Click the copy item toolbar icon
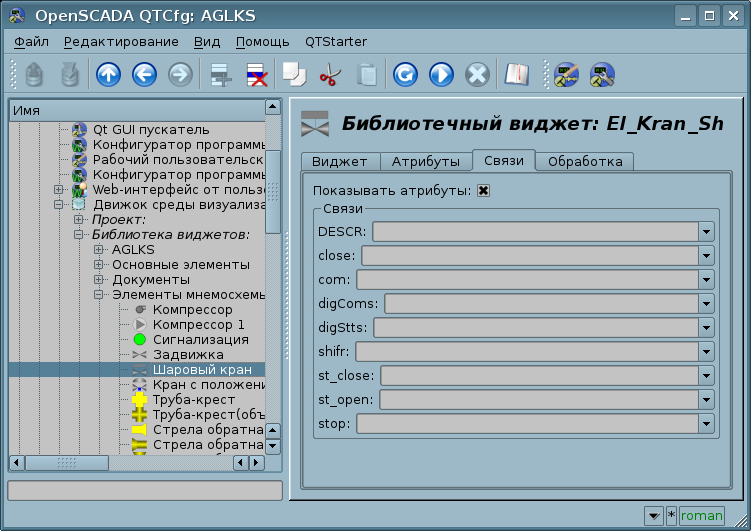The image size is (751, 531). coord(294,74)
